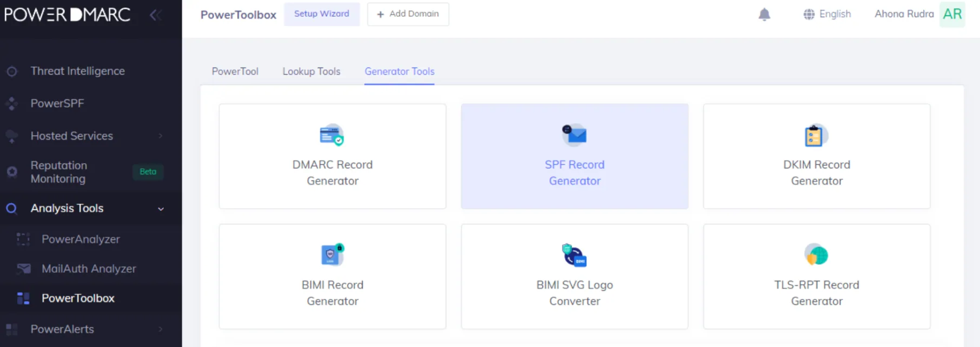This screenshot has height=347, width=980.
Task: Switch to the Lookup Tools tab
Action: (x=312, y=71)
